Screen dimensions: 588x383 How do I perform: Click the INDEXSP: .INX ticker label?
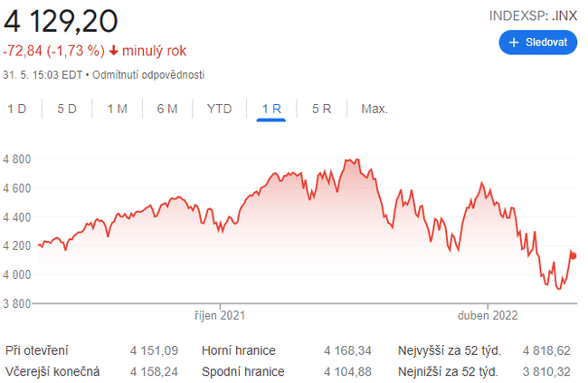533,15
